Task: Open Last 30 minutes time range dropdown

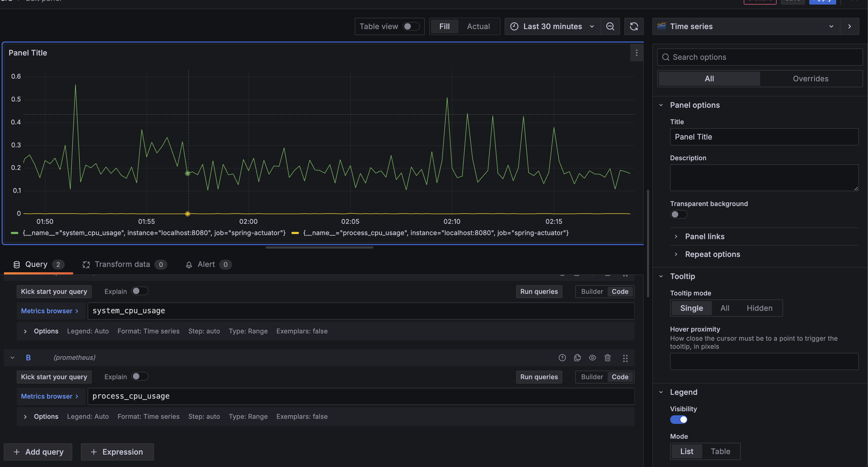Action: [x=553, y=26]
